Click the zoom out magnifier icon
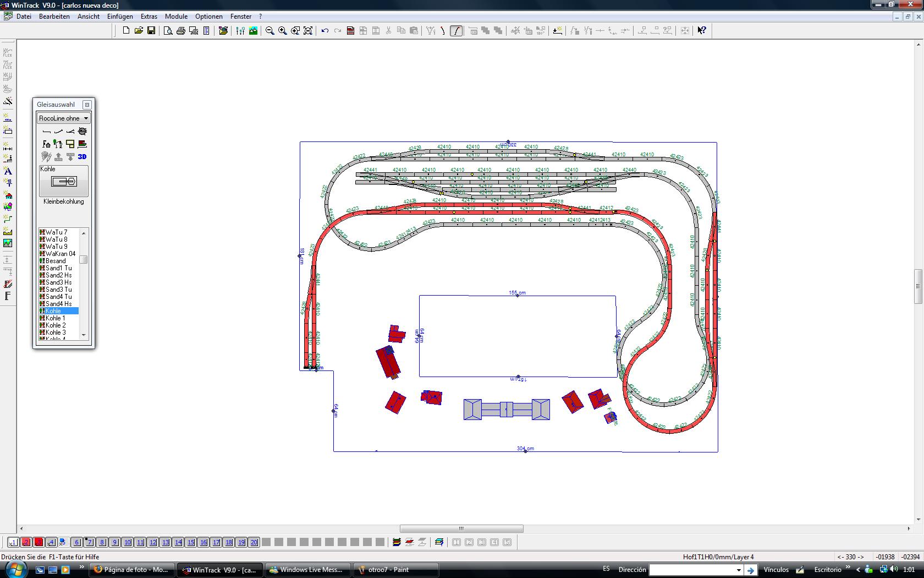The width and height of the screenshot is (924, 578). pyautogui.click(x=270, y=31)
